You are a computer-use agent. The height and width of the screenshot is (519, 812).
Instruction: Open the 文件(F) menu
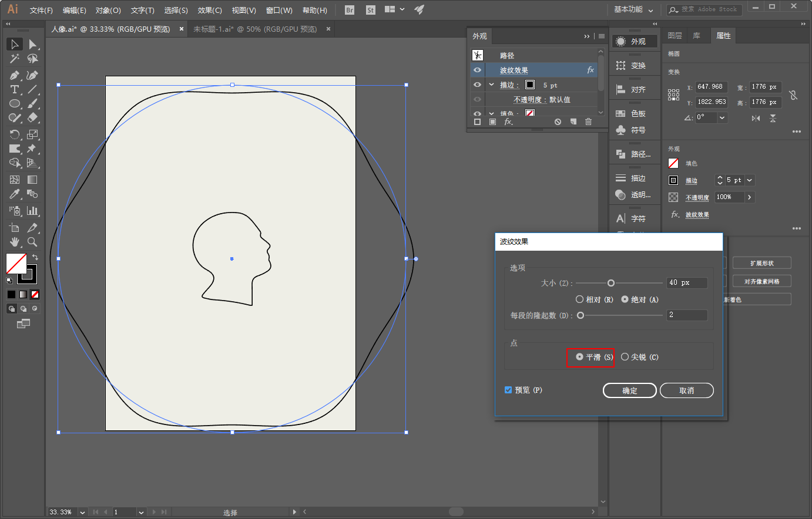pyautogui.click(x=41, y=10)
